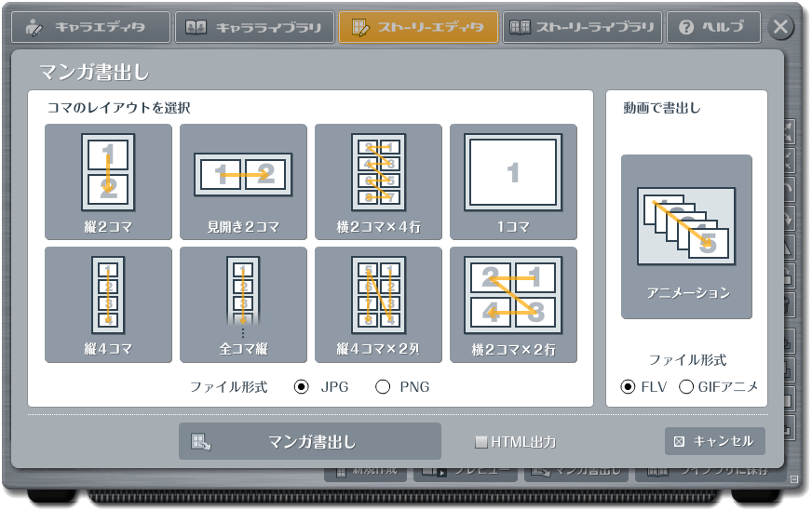Close the application with the round X
Image resolution: width=812 pixels, height=510 pixels.
780,26
